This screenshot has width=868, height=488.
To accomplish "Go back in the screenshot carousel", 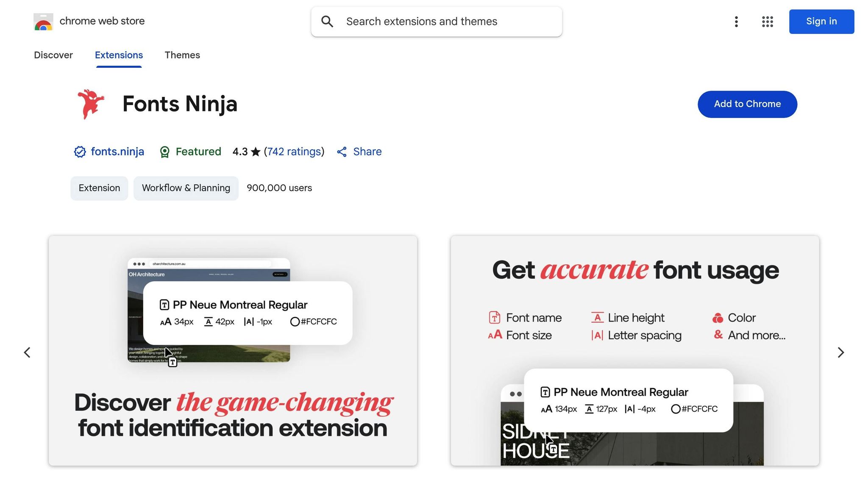I will pos(28,352).
